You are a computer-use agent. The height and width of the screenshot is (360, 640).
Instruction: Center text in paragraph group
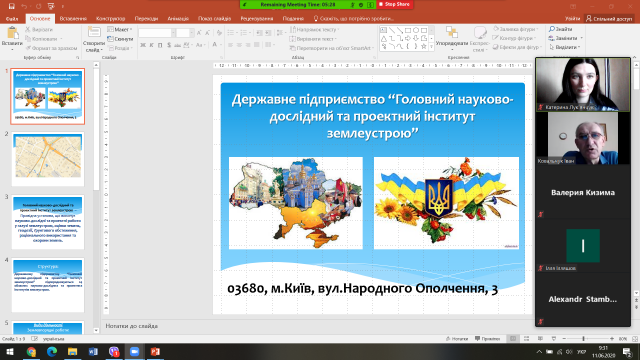pyautogui.click(x=239, y=44)
